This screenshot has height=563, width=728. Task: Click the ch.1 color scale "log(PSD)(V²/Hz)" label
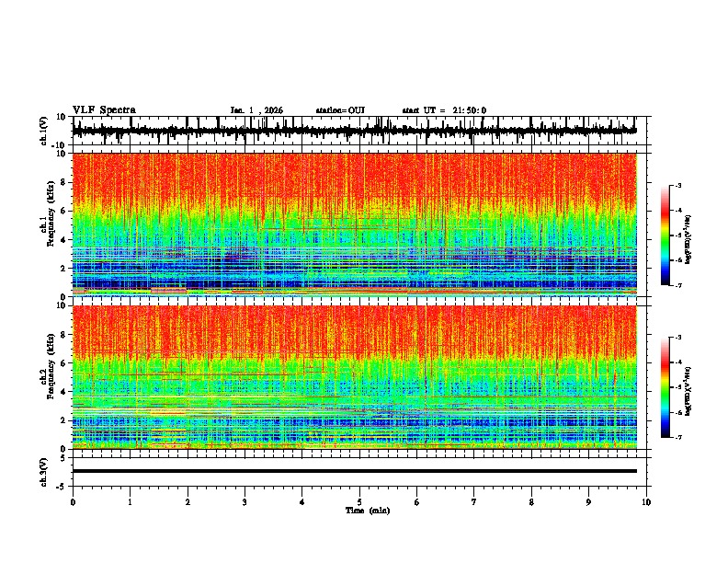[x=688, y=239]
